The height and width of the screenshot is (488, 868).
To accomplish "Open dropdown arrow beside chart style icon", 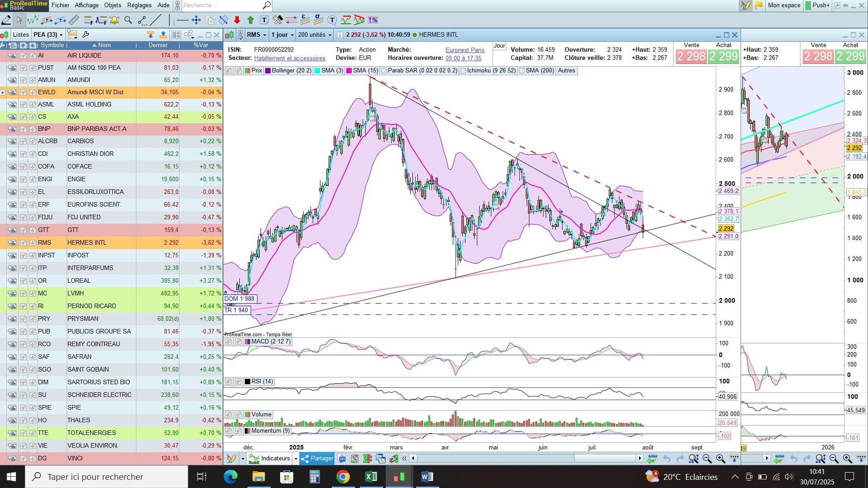I will [242, 459].
